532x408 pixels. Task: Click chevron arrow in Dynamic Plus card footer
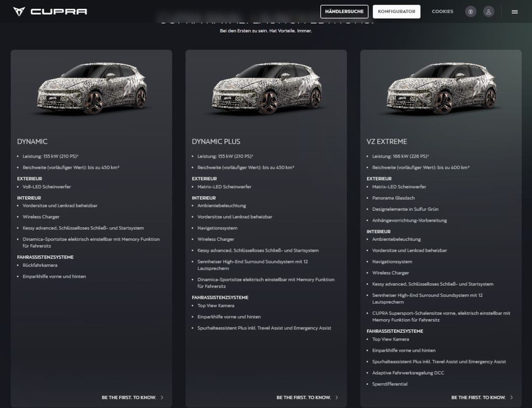click(337, 397)
